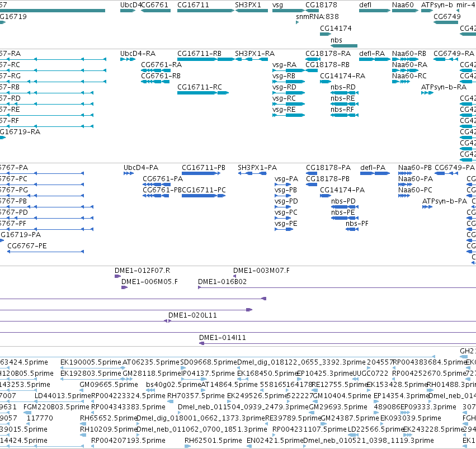Select the DME1-020L11 BAC label
This screenshot has width=476, height=449.
click(193, 315)
